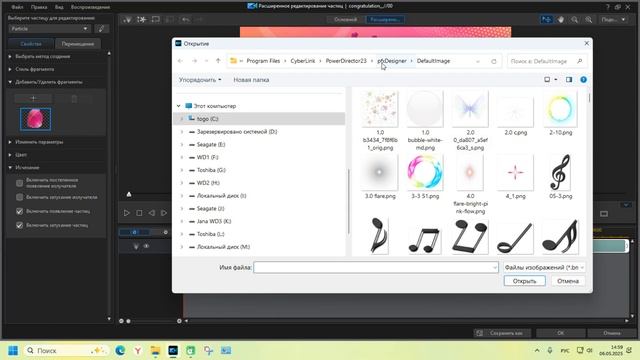Viewport: 640px width, 360px height.
Task: Click the previous frame button
Action: [x=151, y=213]
